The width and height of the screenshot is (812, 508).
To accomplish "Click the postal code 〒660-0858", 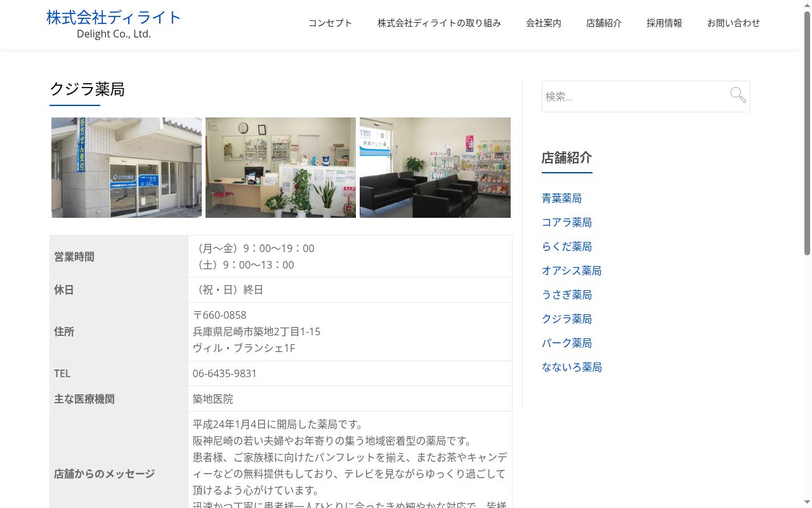I will pyautogui.click(x=219, y=315).
